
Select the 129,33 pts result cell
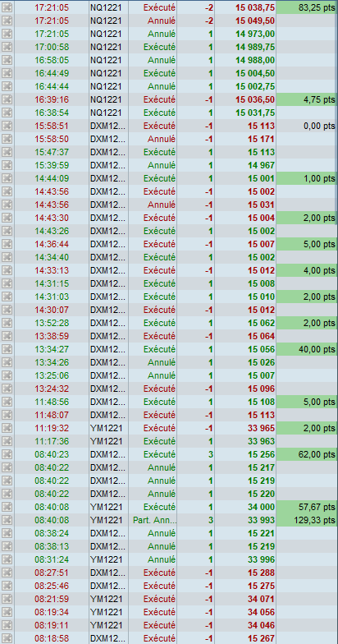(x=307, y=520)
